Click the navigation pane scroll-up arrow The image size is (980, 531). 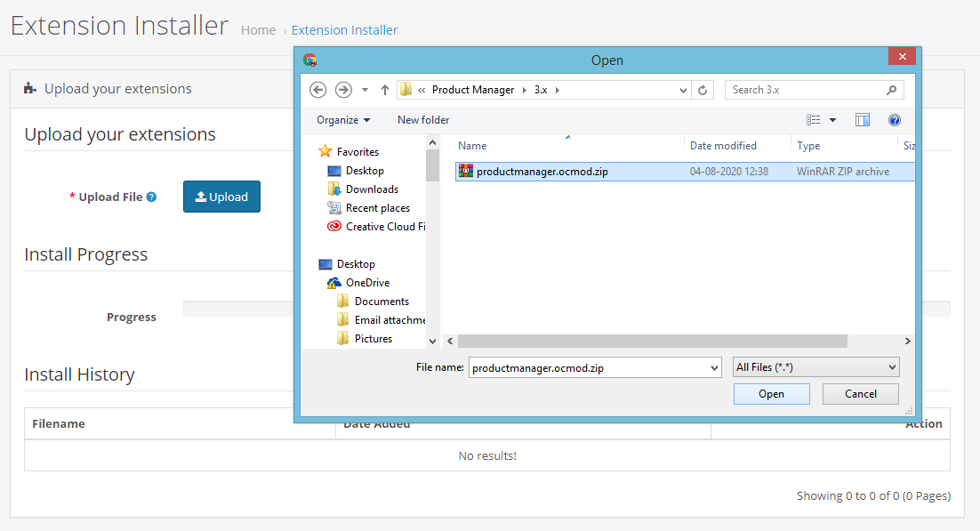432,142
